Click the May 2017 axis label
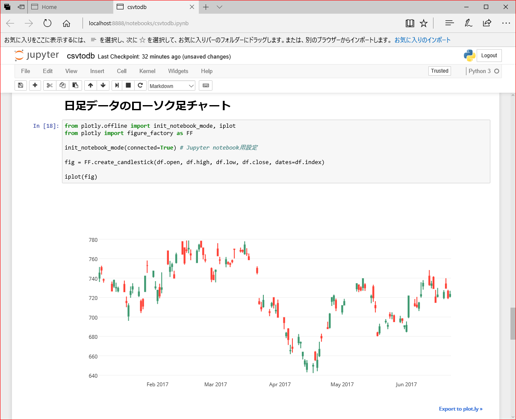This screenshot has height=420, width=516. (342, 385)
